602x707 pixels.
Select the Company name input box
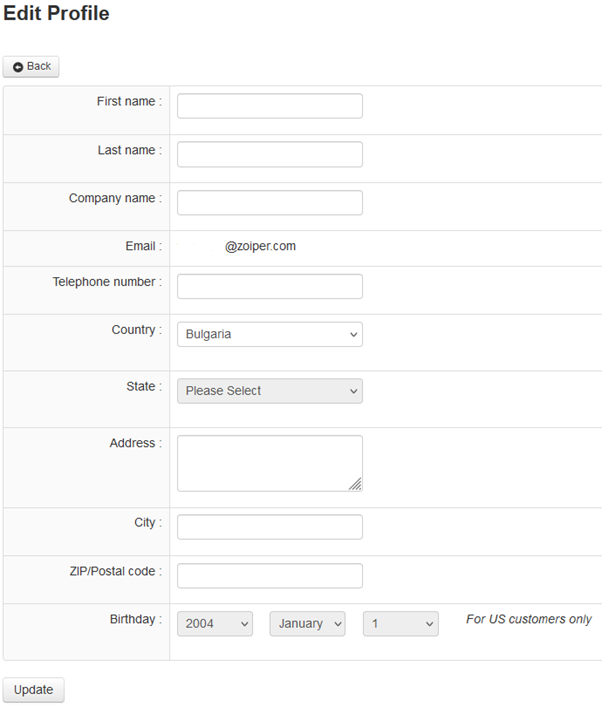point(269,203)
